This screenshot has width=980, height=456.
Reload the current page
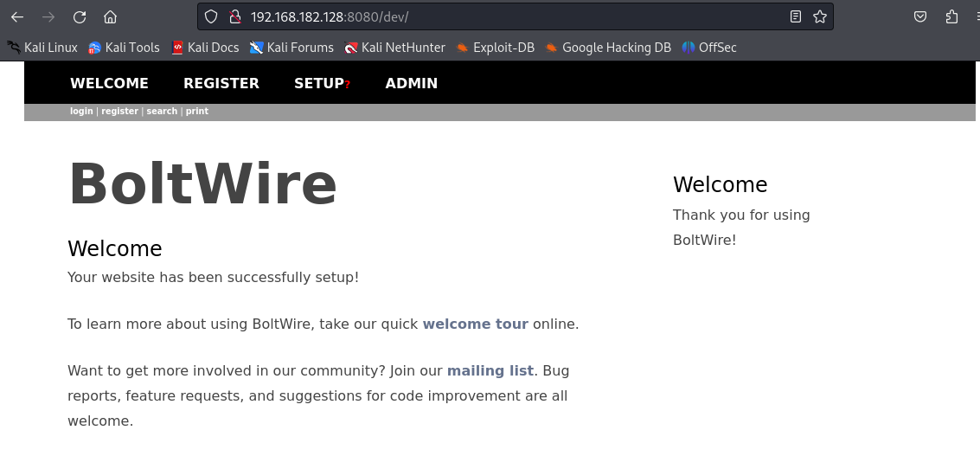click(80, 17)
